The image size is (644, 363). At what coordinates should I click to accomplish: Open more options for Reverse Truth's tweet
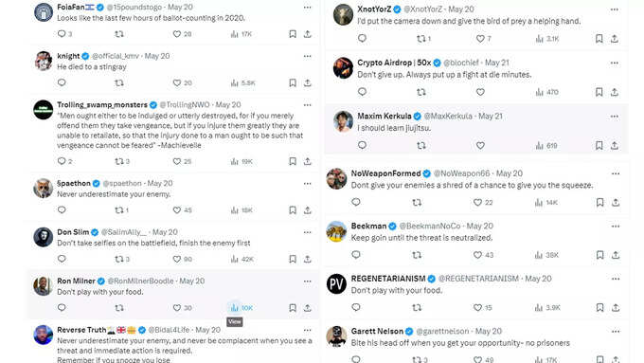pyautogui.click(x=307, y=330)
